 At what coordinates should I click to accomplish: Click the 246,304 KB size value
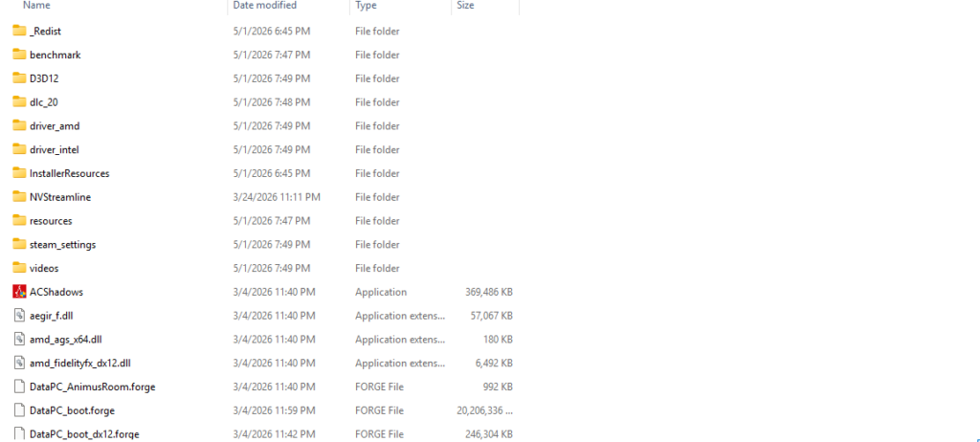pyautogui.click(x=489, y=434)
